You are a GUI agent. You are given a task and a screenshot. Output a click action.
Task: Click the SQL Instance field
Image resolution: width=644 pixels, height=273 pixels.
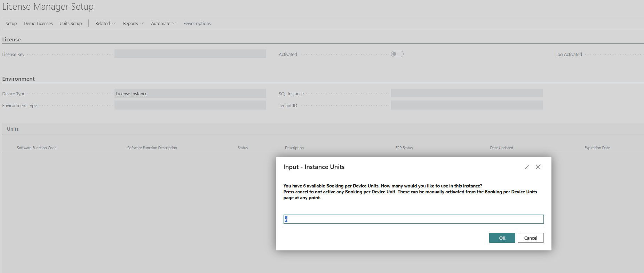tap(467, 93)
